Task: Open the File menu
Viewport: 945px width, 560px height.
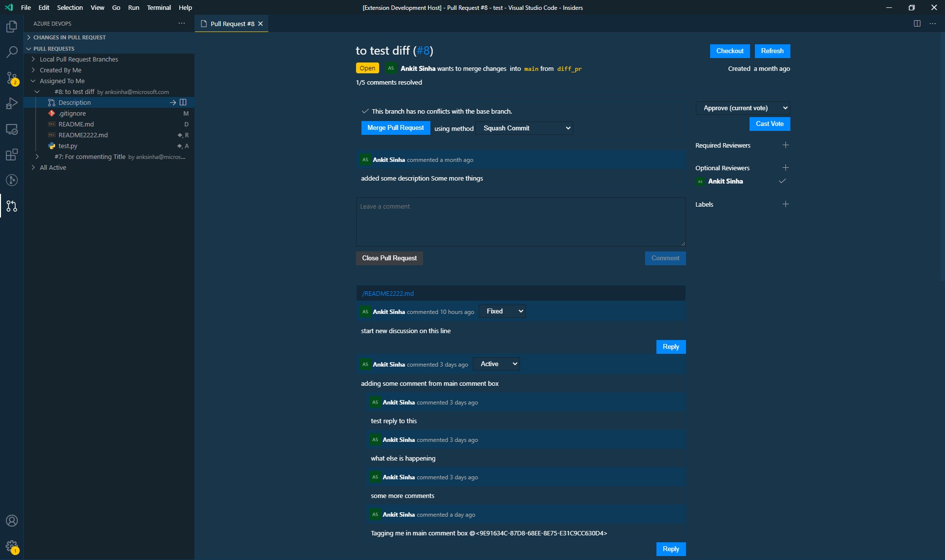Action: click(x=26, y=7)
